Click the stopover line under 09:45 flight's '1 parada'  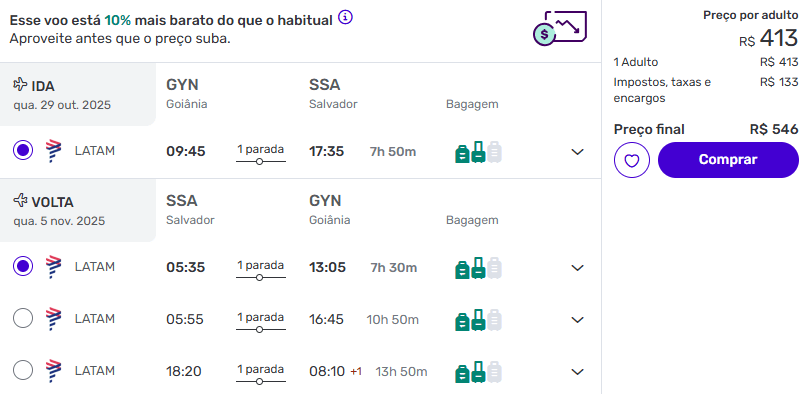pyautogui.click(x=260, y=162)
